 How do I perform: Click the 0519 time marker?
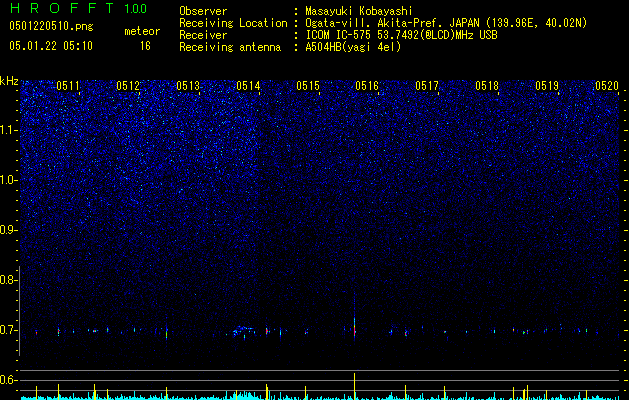click(x=547, y=86)
